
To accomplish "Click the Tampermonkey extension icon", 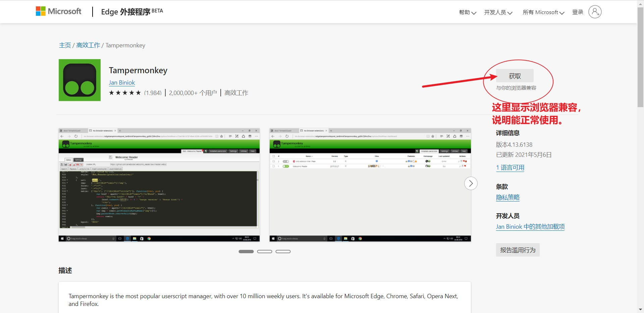I will (x=79, y=80).
